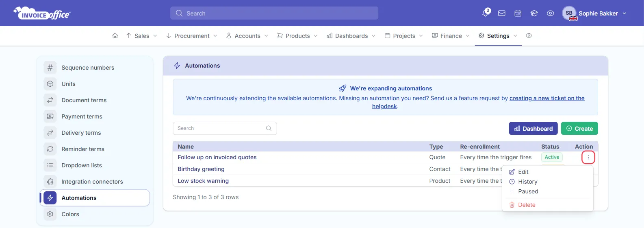Click the search magnifier in automations search

click(x=269, y=128)
